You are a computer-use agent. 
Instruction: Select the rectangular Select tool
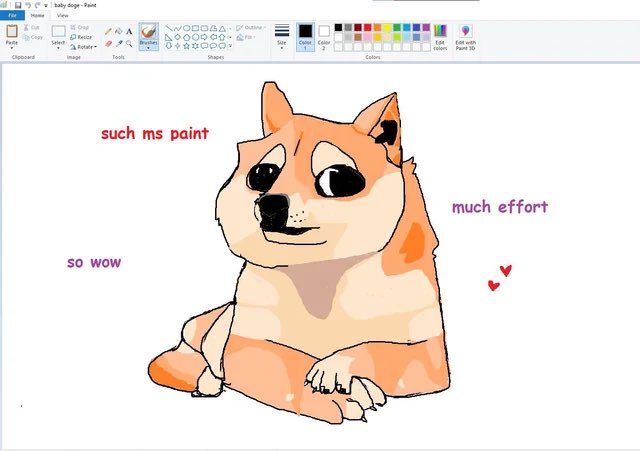click(x=58, y=31)
